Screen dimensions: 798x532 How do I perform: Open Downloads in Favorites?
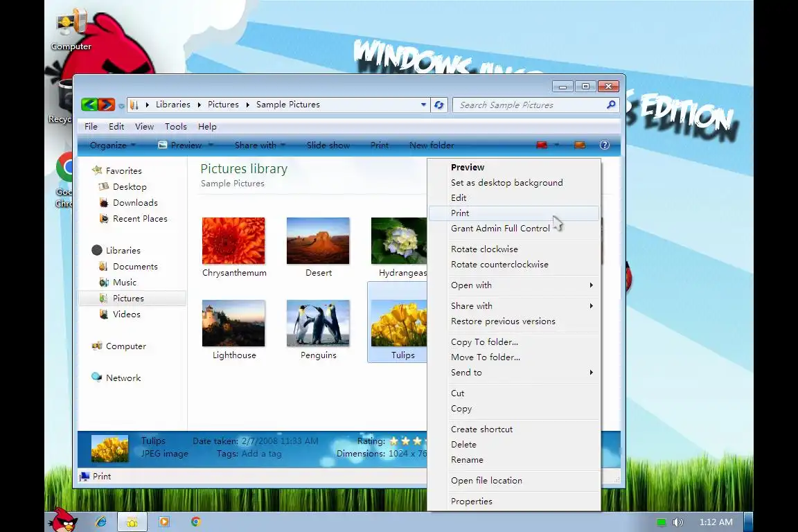click(135, 203)
